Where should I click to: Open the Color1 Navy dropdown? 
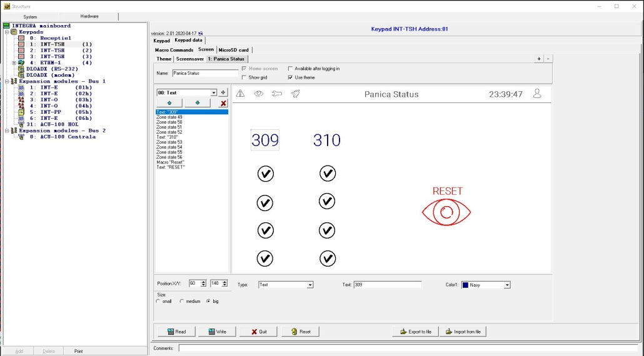pos(507,285)
